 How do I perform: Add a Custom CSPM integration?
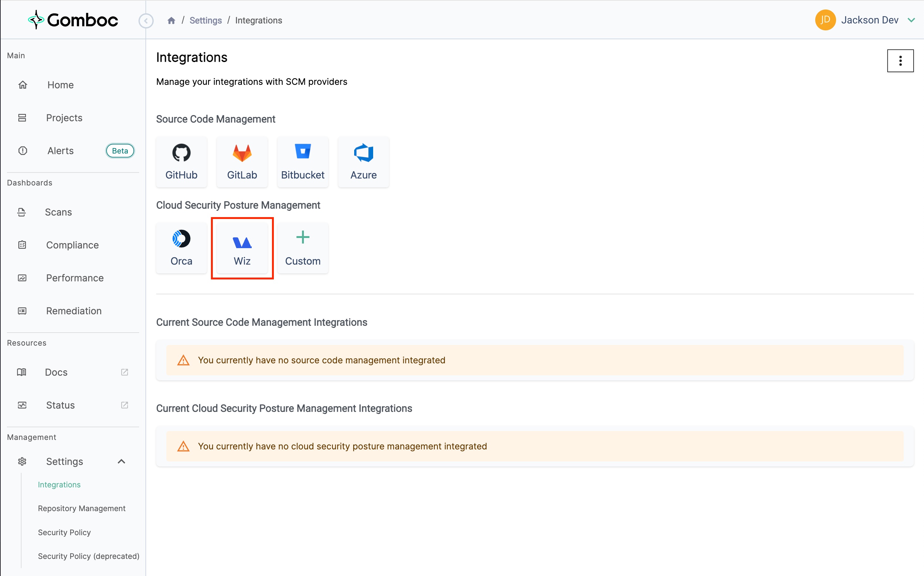303,248
